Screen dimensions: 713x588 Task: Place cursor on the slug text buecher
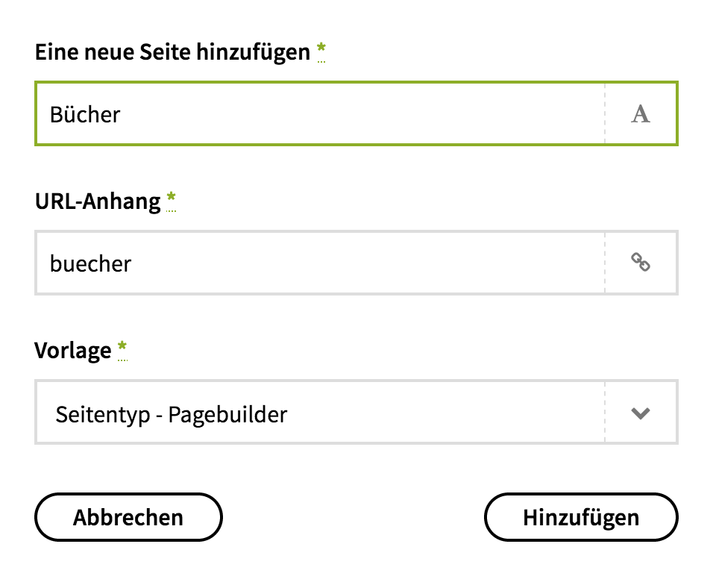[x=90, y=263]
